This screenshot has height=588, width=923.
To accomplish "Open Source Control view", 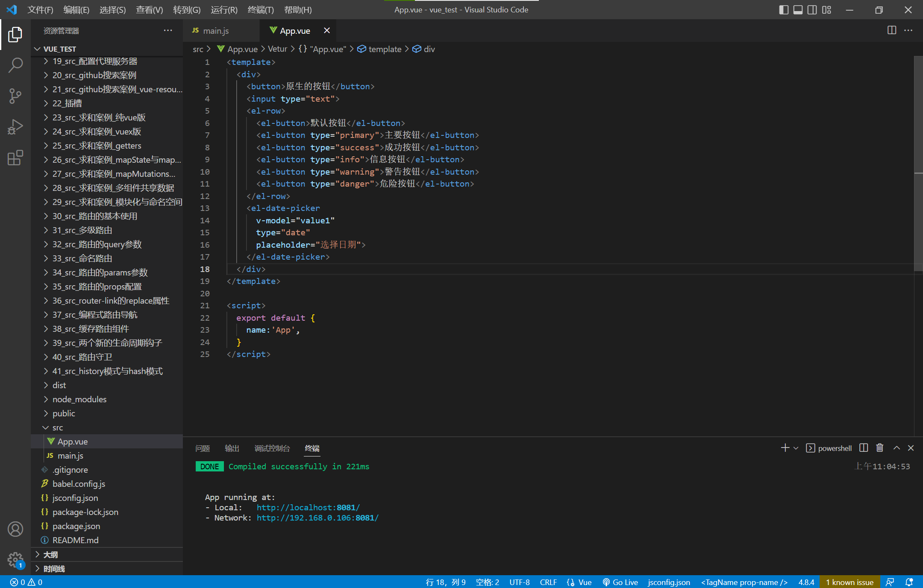I will [x=15, y=96].
